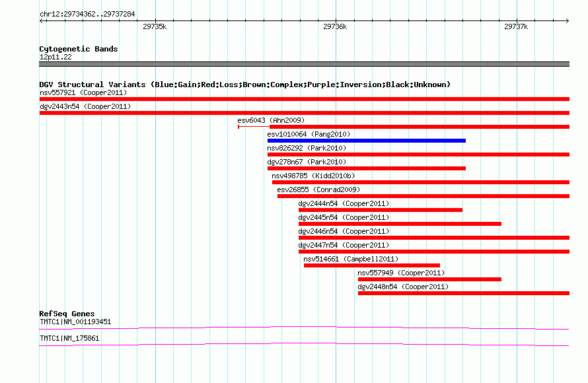Click the 12p11.22 cytogenetic band label

pyautogui.click(x=55, y=57)
